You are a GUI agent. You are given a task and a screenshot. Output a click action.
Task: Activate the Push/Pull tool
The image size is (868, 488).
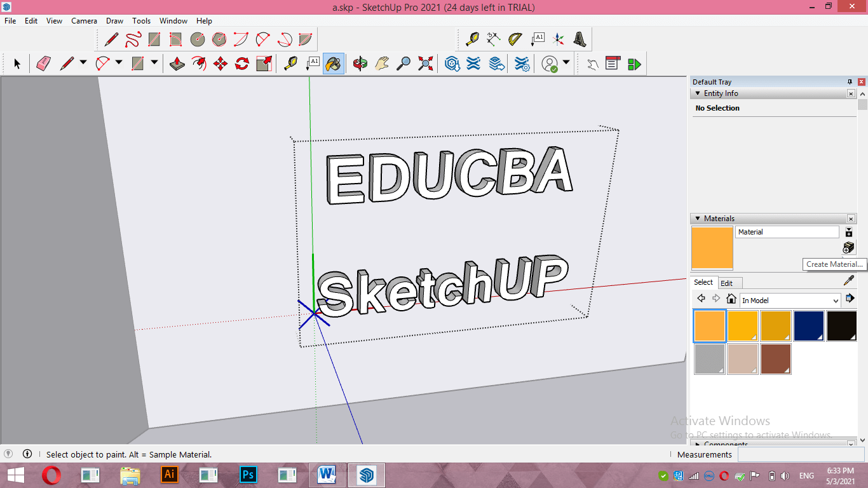pos(177,64)
